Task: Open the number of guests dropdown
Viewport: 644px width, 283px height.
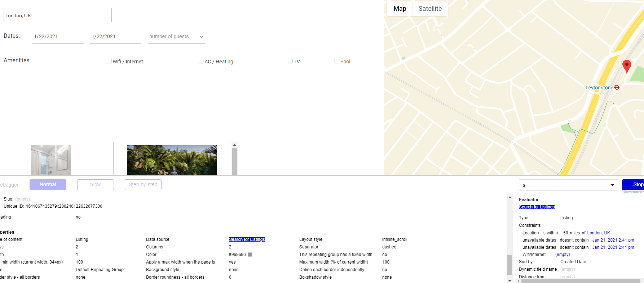Action: click(176, 37)
